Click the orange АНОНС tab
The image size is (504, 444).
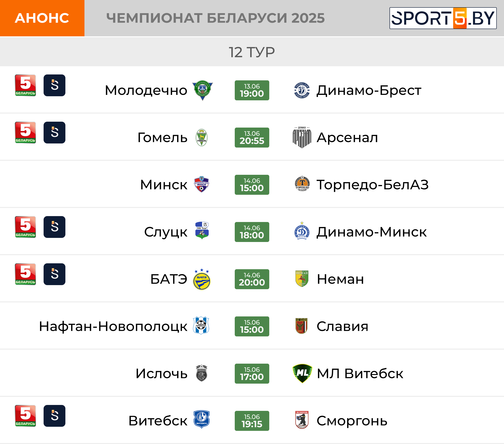42,18
